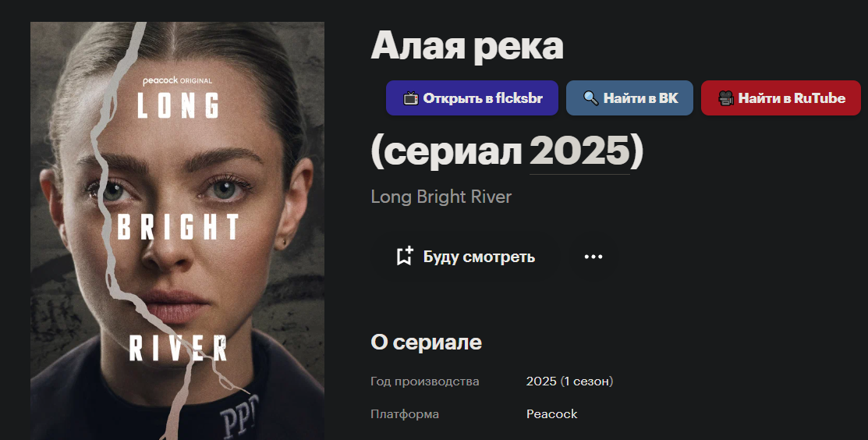Click the Платформа label
Viewport: 868px width, 440px height.
tap(405, 414)
